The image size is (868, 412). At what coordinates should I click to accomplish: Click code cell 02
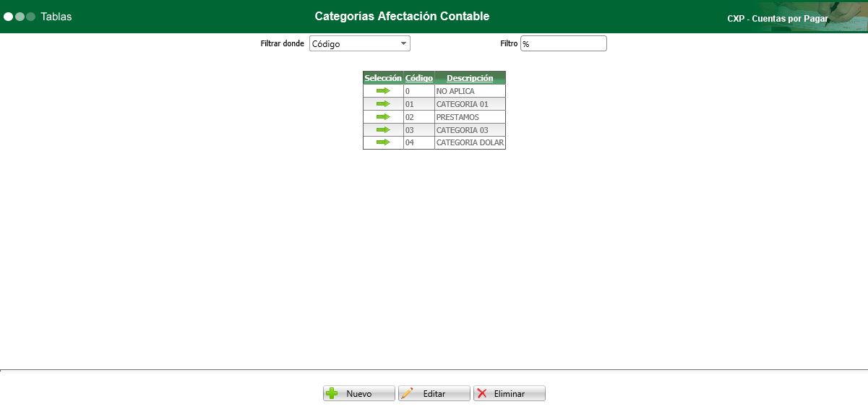pyautogui.click(x=419, y=117)
